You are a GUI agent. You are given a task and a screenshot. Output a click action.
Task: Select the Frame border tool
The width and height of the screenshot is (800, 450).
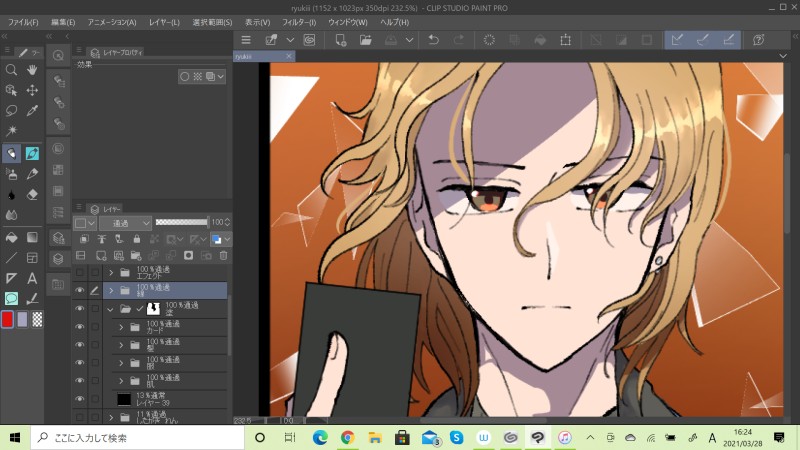click(x=32, y=258)
